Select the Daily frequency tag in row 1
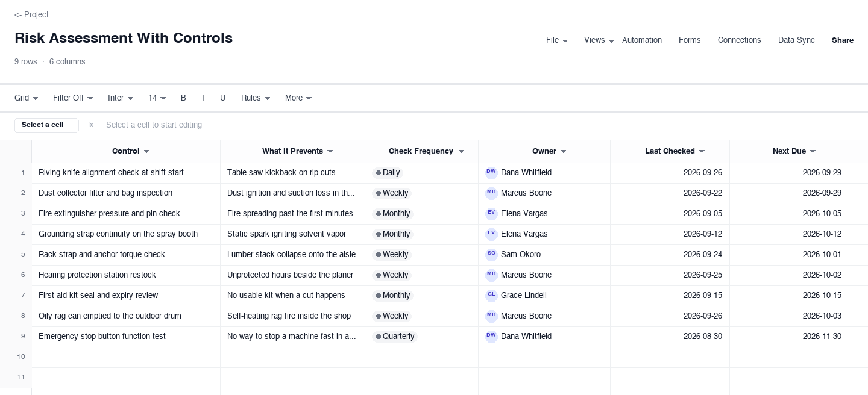Screen dimensions: 868x395 point(388,173)
